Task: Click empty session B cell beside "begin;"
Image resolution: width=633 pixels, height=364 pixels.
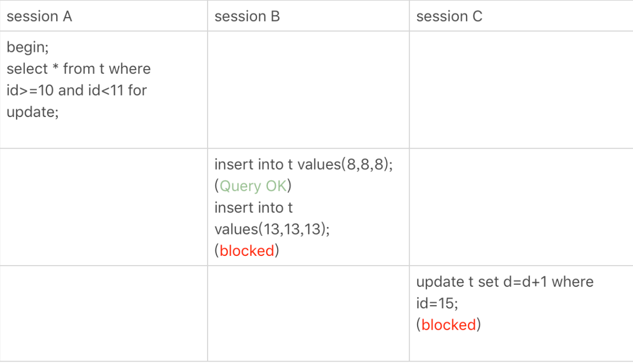Action: coord(308,90)
